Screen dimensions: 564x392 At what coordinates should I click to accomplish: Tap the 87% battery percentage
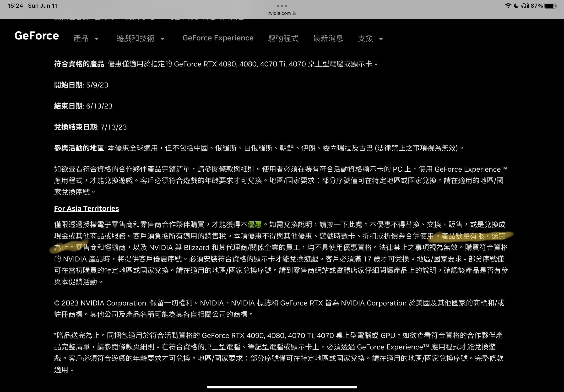pos(537,6)
